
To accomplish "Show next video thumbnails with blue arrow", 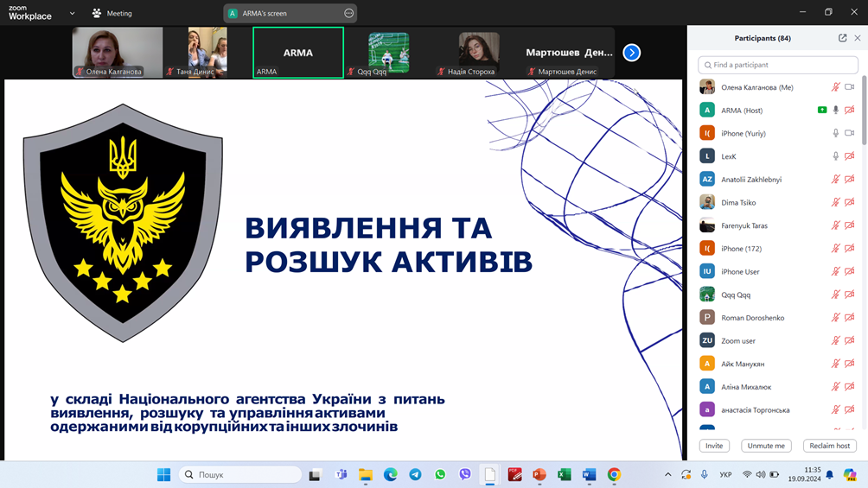I will (632, 53).
